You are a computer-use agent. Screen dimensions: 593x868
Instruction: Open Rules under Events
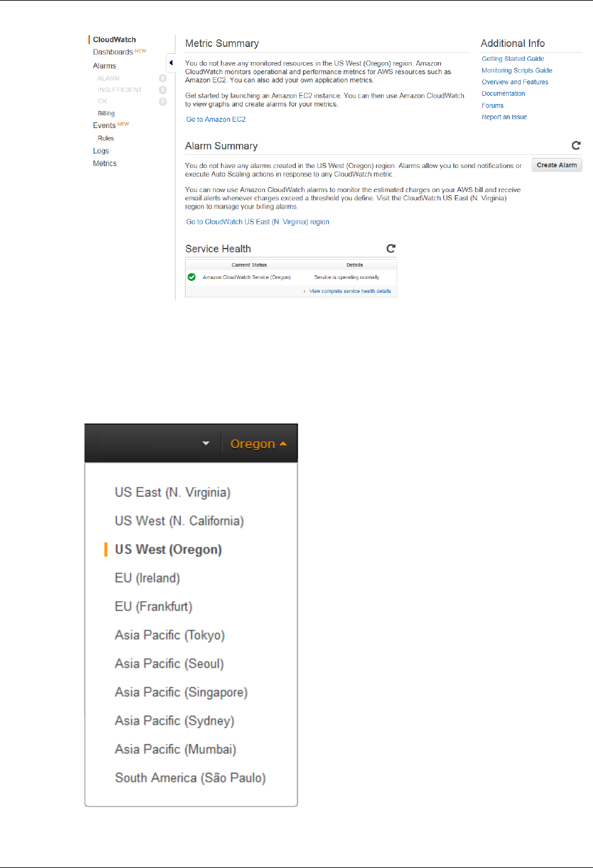[106, 138]
